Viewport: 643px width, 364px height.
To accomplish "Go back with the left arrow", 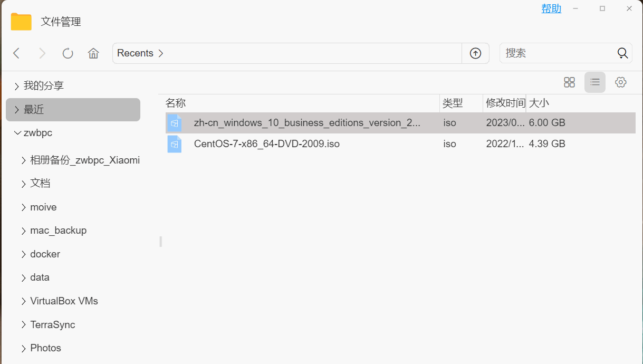I will pos(16,53).
